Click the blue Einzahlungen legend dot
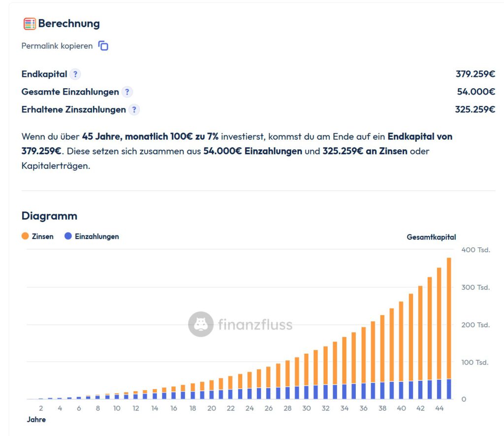The height and width of the screenshot is (436, 504). 68,236
